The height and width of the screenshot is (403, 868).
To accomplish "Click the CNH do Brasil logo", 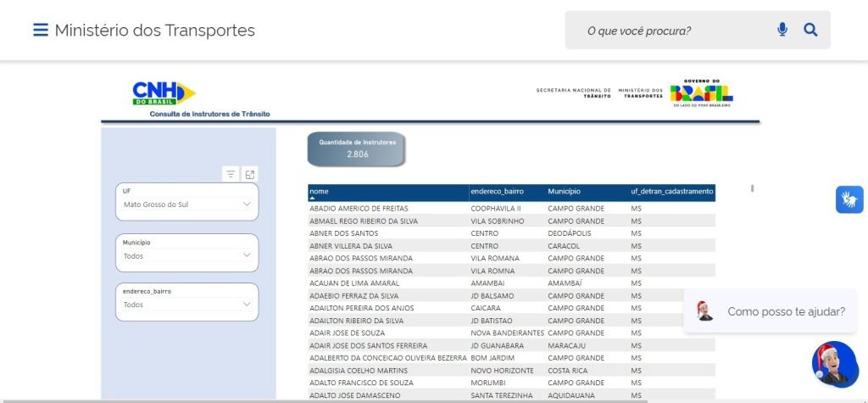I will click(x=164, y=93).
